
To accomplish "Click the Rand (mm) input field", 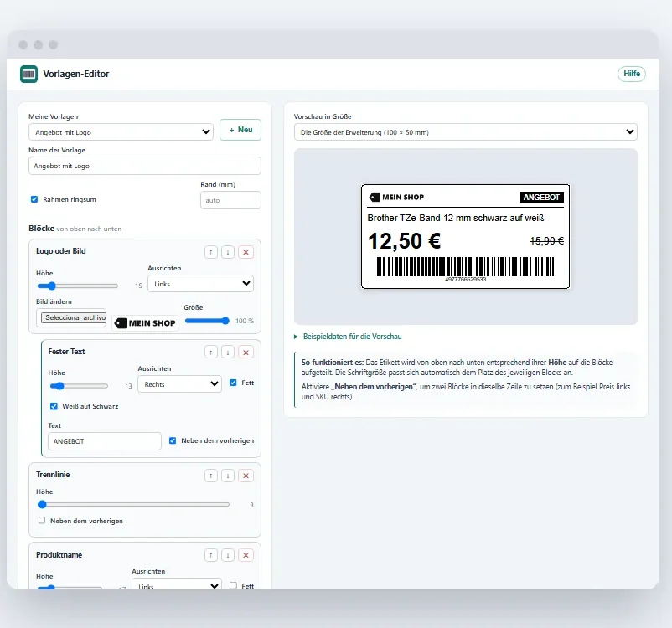I will 230,200.
